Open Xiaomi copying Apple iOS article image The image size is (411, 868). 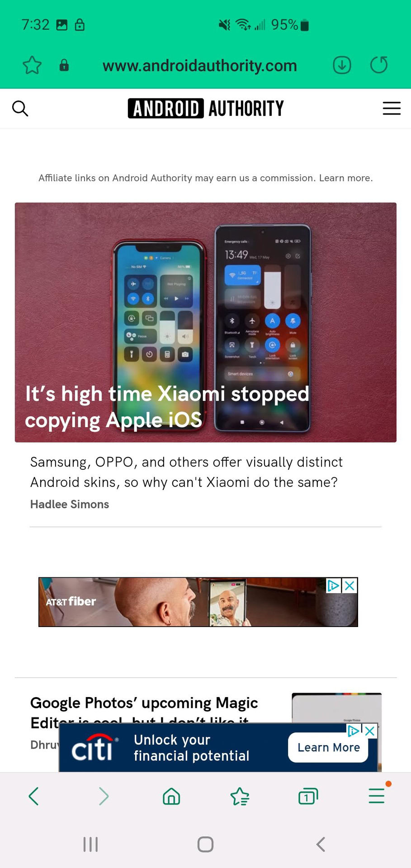coord(206,322)
